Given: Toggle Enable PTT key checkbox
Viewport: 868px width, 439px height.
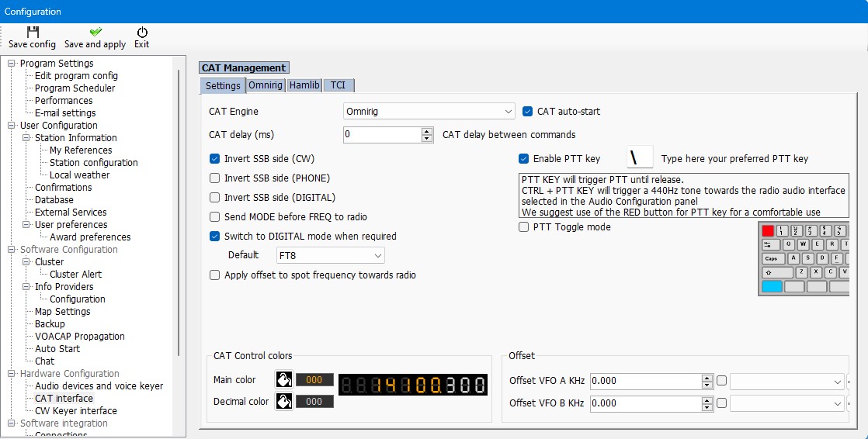Looking at the screenshot, I should pyautogui.click(x=524, y=159).
